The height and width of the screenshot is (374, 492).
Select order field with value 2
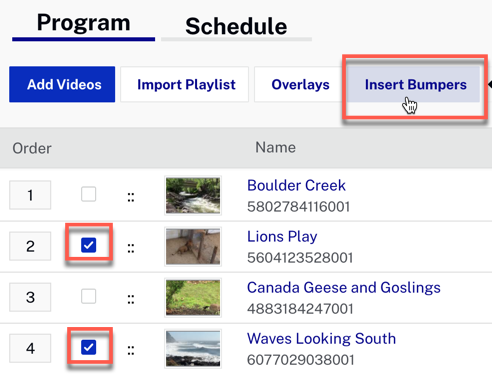(x=30, y=246)
